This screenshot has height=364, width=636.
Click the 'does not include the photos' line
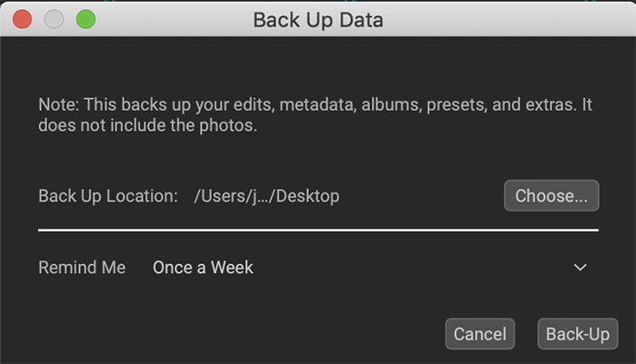pos(147,125)
